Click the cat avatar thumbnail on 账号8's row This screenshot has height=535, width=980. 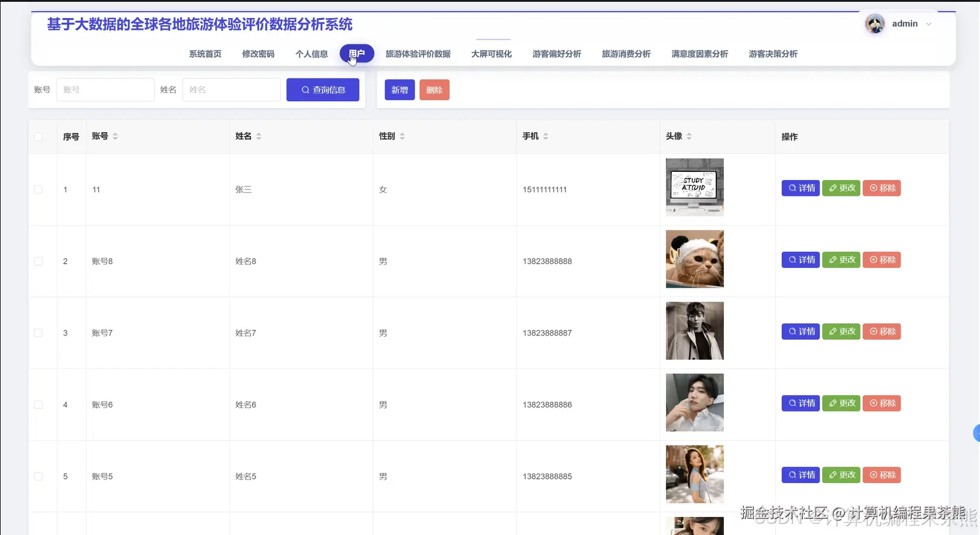pos(694,259)
